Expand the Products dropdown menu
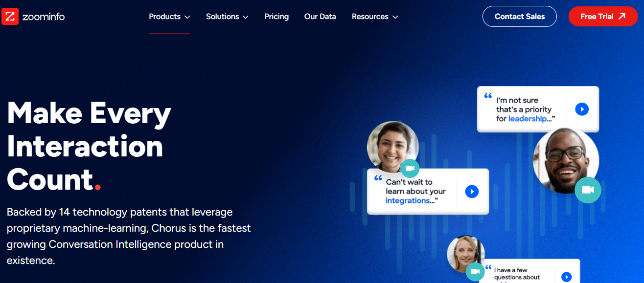 [x=169, y=17]
